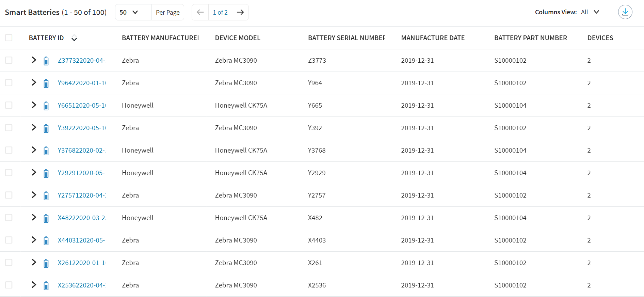Screen dimensions: 644x297
Task: Click battery icon in X2536 row
Action: (x=46, y=286)
